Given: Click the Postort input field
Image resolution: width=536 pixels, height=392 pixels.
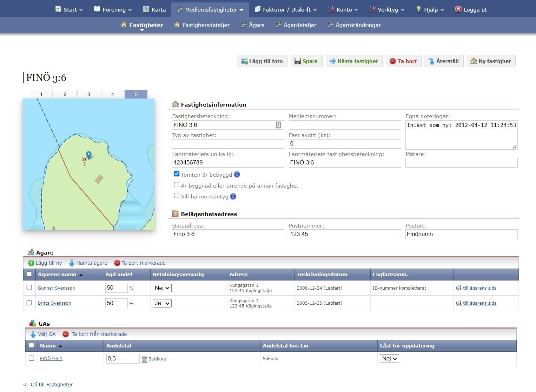Looking at the screenshot, I should (x=461, y=234).
